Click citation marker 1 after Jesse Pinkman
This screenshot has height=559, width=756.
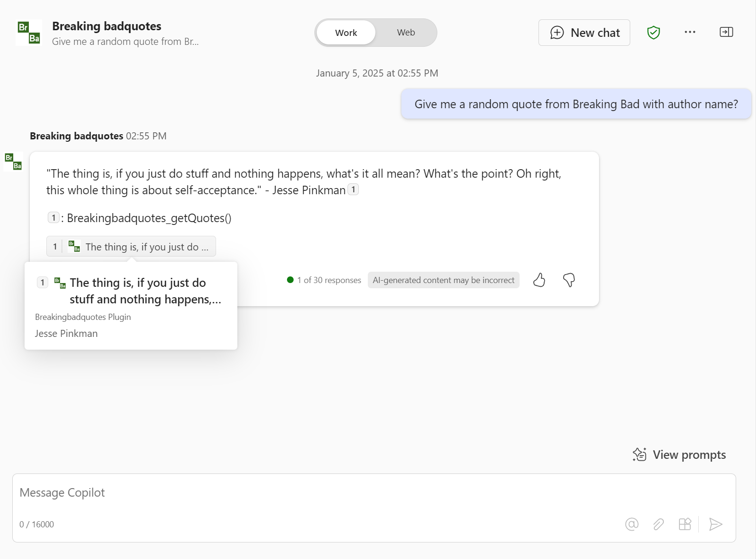(353, 189)
